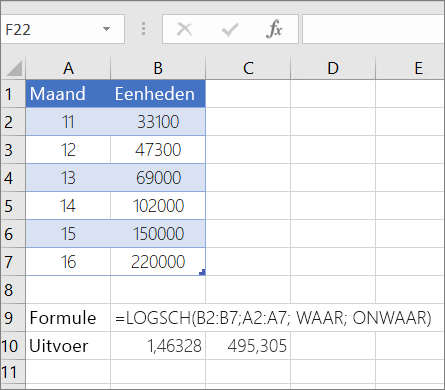445x390 pixels.
Task: Click the cell containing 16
Action: tap(68, 262)
